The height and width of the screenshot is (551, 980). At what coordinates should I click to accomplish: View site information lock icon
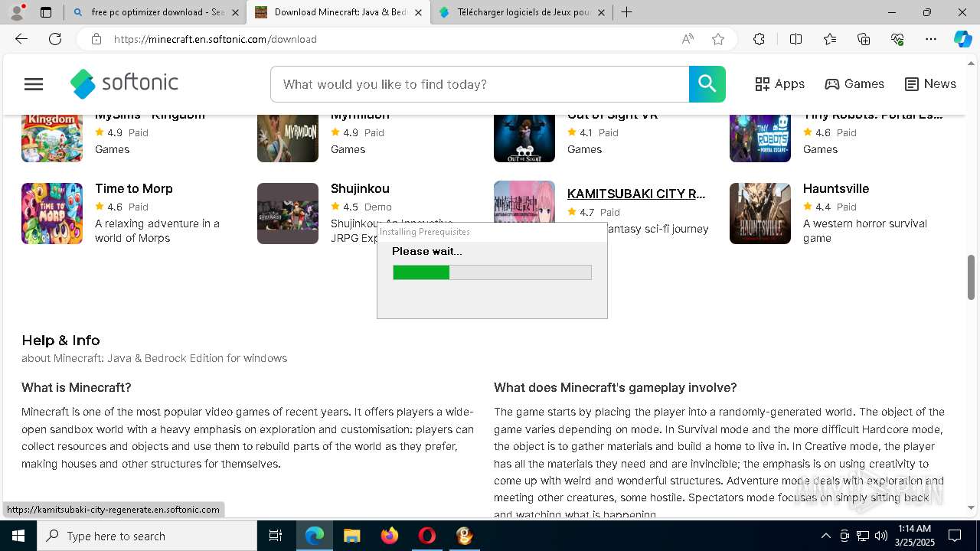tap(96, 39)
